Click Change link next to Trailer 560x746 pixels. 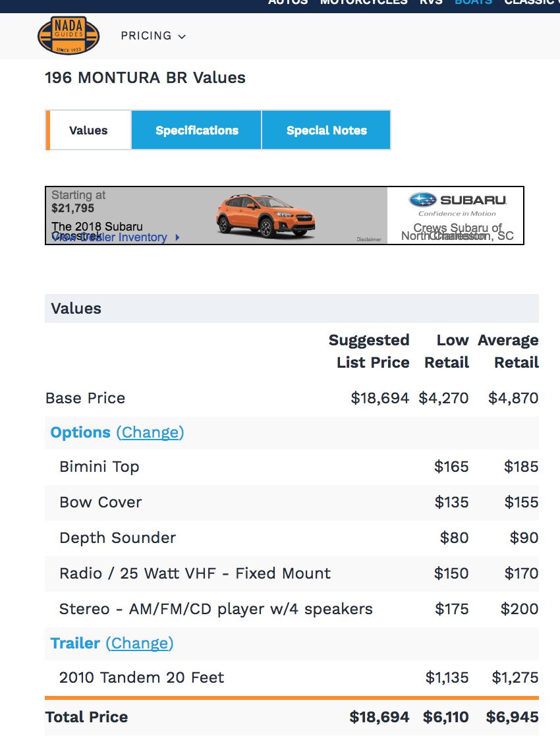click(140, 643)
